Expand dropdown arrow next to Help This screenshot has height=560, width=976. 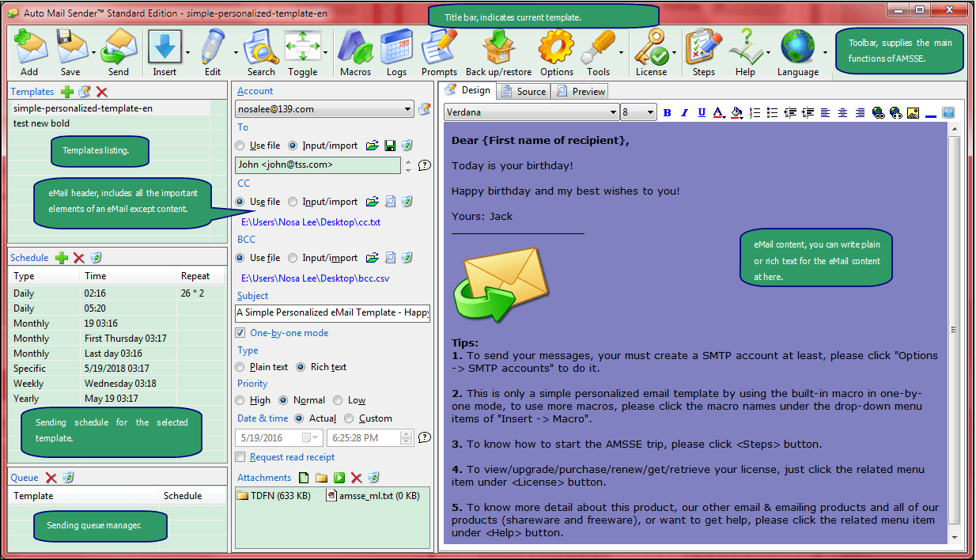point(768,53)
